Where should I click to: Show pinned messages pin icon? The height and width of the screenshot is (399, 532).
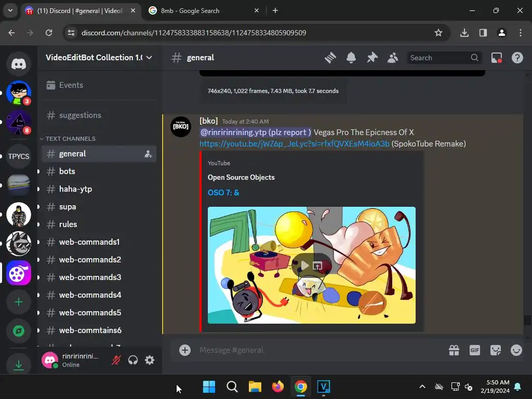pos(372,58)
